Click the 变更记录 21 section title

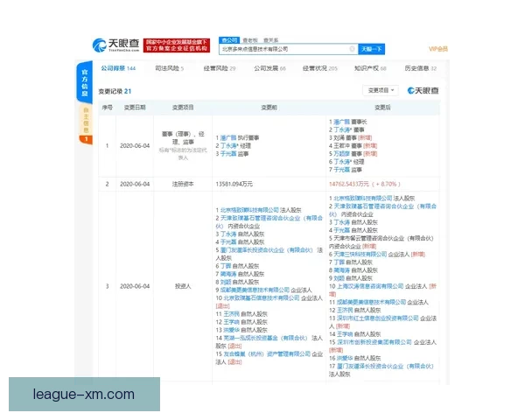pos(115,91)
